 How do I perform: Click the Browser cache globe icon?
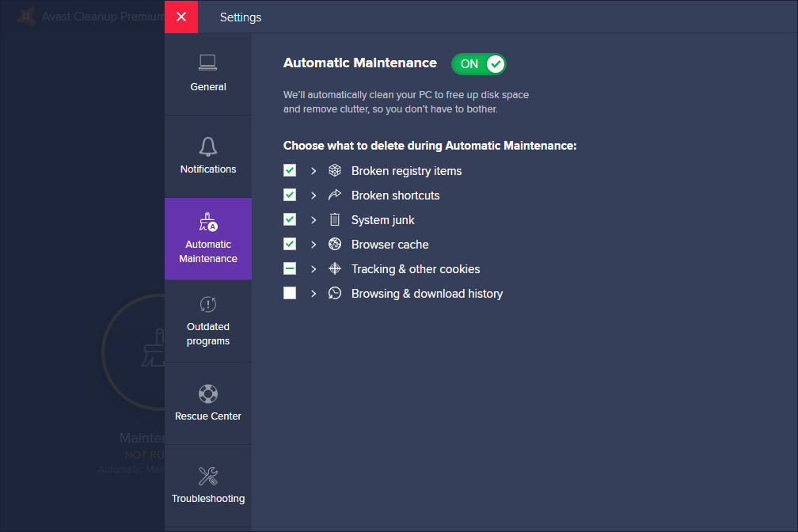click(x=334, y=244)
